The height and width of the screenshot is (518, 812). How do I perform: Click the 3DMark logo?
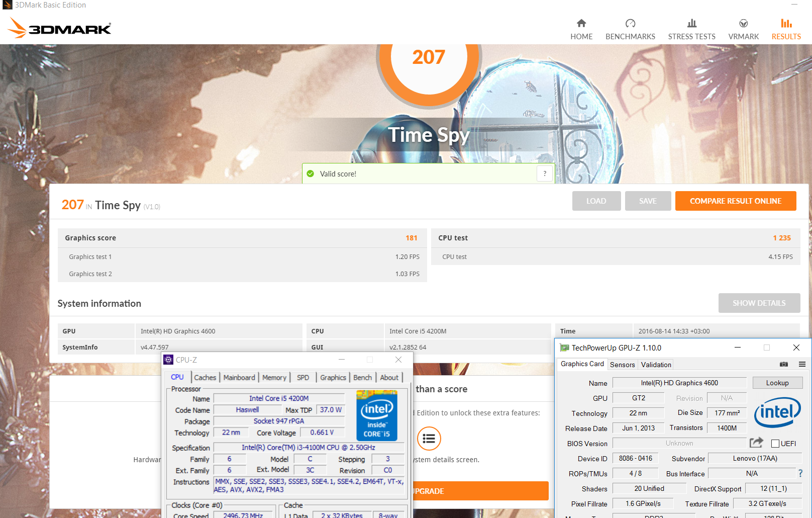tap(59, 28)
